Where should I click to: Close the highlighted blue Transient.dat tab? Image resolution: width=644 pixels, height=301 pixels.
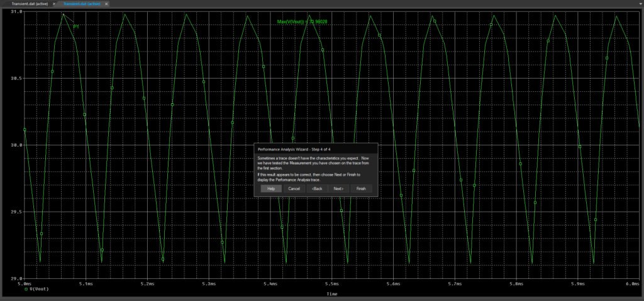pos(106,4)
